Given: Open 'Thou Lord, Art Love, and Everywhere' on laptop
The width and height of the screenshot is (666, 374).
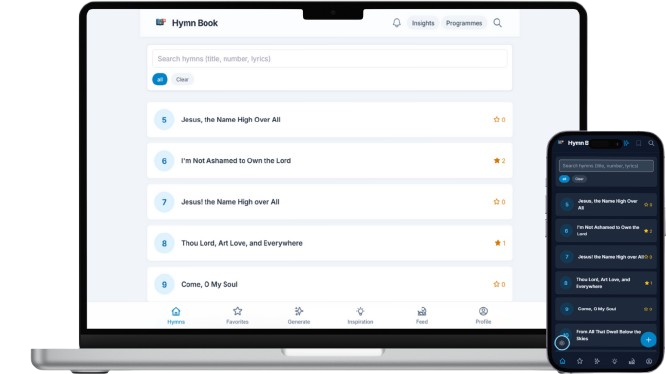Looking at the screenshot, I should (x=330, y=243).
